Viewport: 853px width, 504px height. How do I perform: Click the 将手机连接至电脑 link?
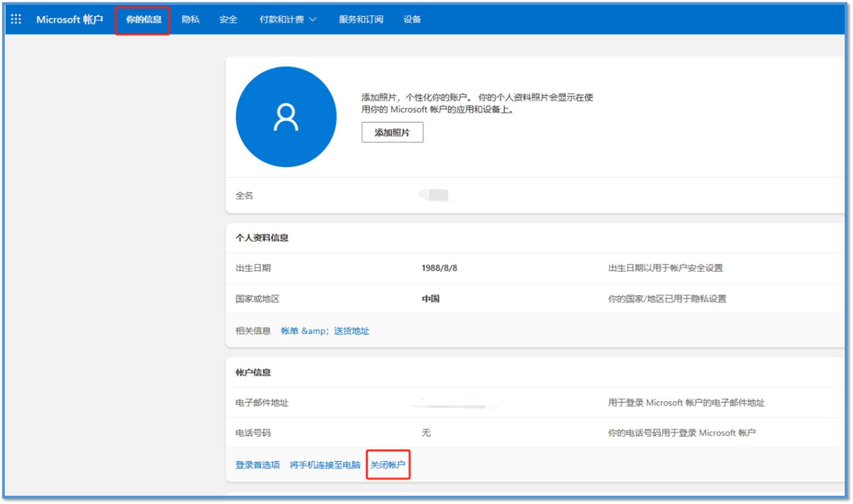(x=325, y=465)
